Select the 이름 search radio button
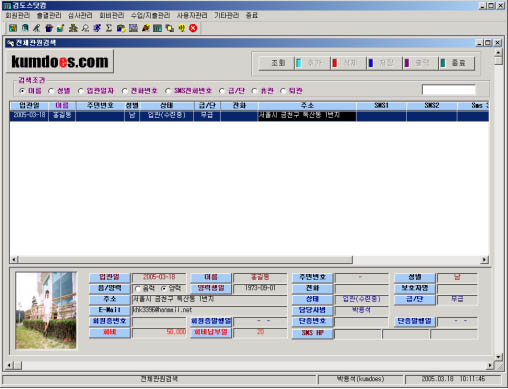Image resolution: width=508 pixels, height=389 pixels. click(x=23, y=91)
